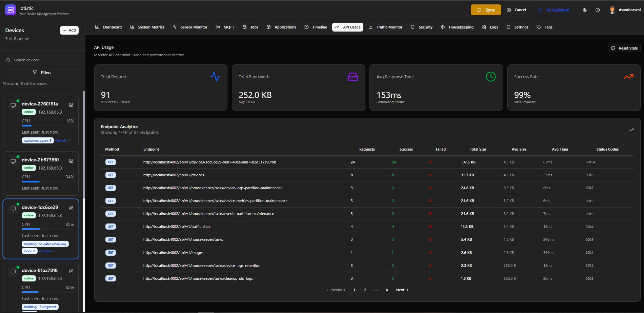The width and height of the screenshot is (644, 313).
Task: Switch to the Traffic Monitor tab
Action: click(x=389, y=27)
